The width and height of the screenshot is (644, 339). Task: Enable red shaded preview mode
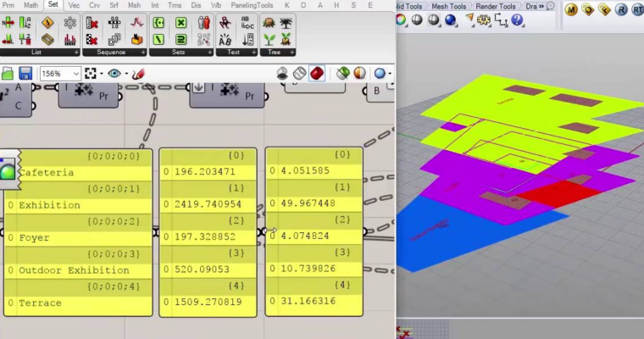[317, 74]
